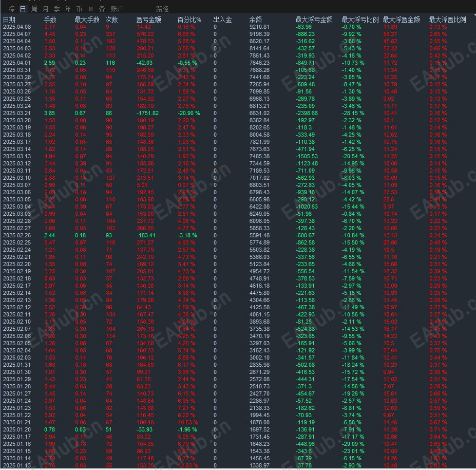476x470 pixels.
Task: Select the 2025.04.08 date row
Action: coord(17,27)
